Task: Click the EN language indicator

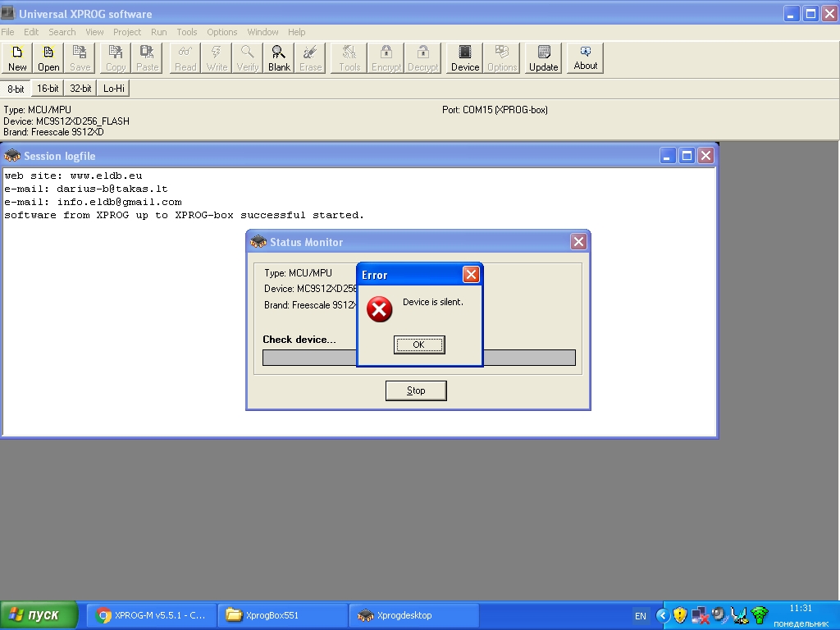Action: pos(640,616)
